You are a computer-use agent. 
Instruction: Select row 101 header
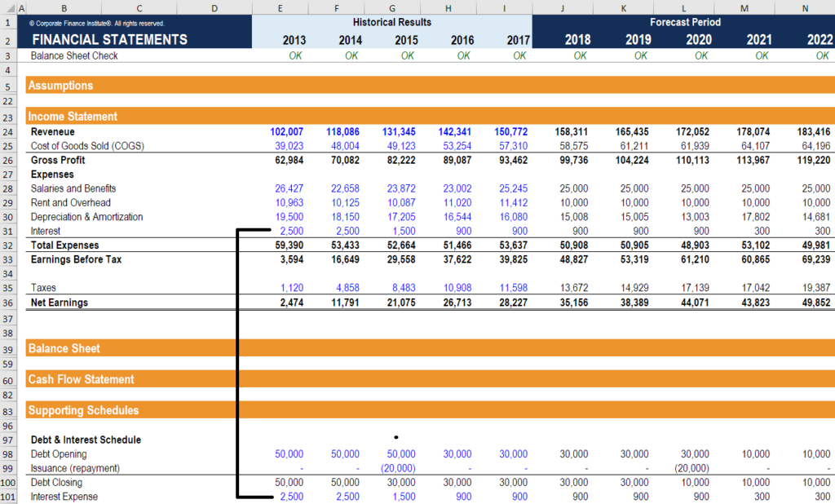pyautogui.click(x=8, y=496)
